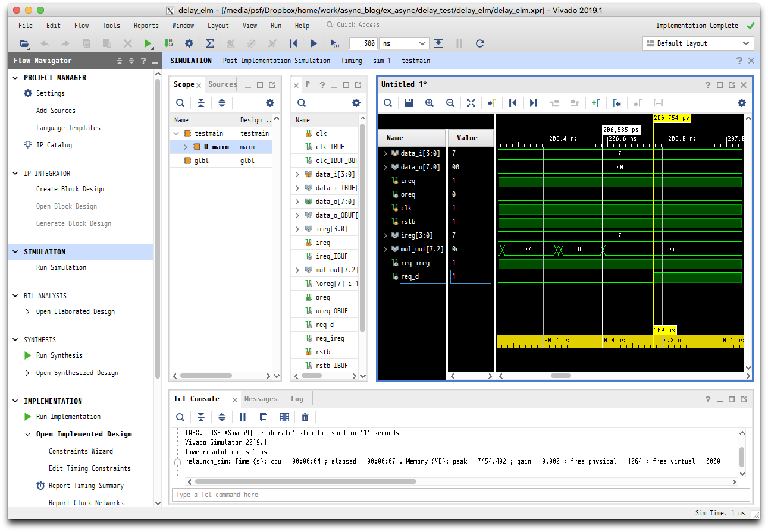Image resolution: width=768 pixels, height=532 pixels.
Task: Click the waveform Zoom Fit icon
Action: [x=471, y=103]
